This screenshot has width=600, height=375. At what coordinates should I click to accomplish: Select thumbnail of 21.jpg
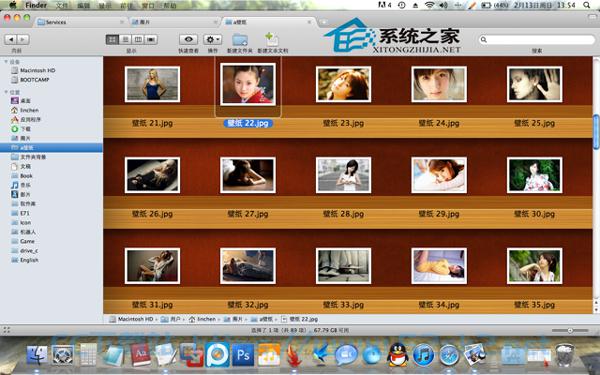click(x=152, y=84)
